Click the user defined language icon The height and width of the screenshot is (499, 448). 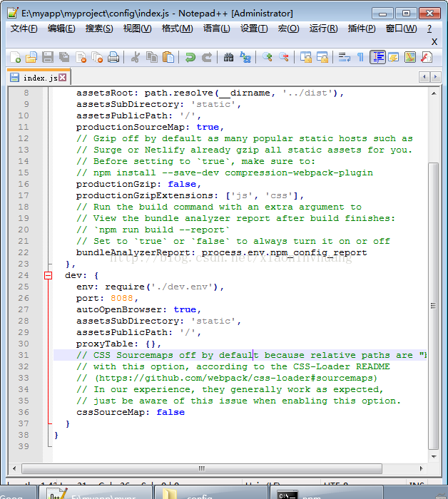point(394,57)
